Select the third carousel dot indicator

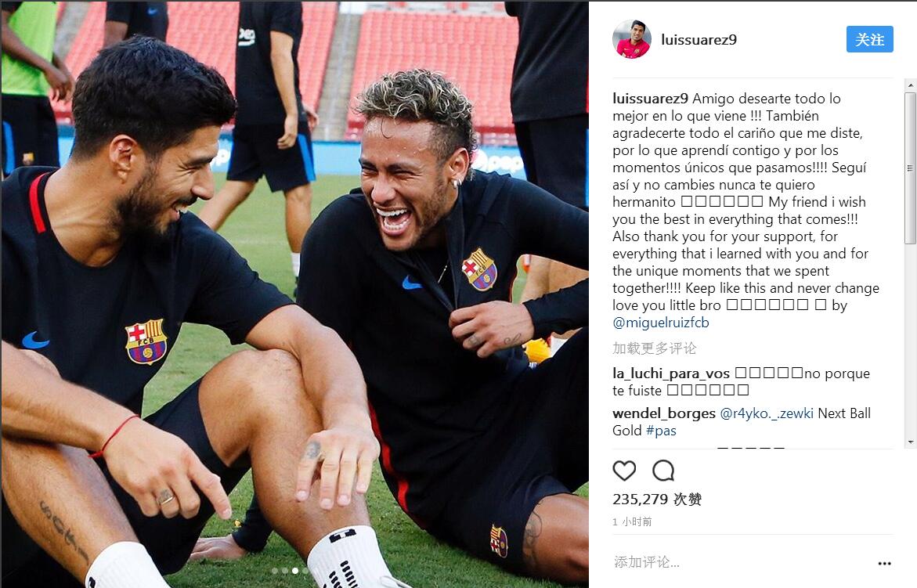[295, 571]
